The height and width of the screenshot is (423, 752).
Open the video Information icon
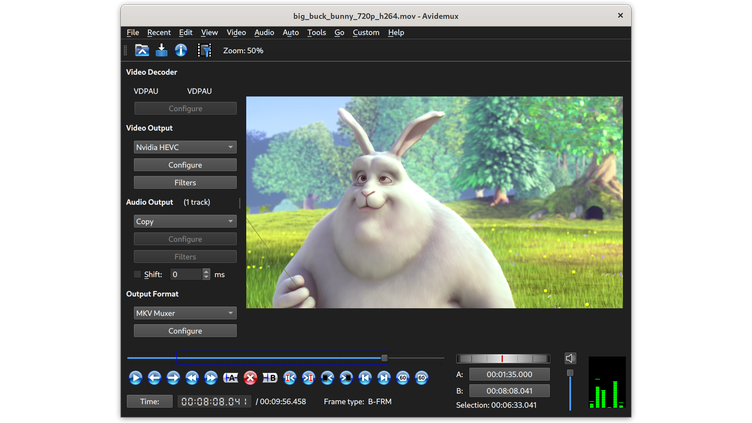coord(181,50)
